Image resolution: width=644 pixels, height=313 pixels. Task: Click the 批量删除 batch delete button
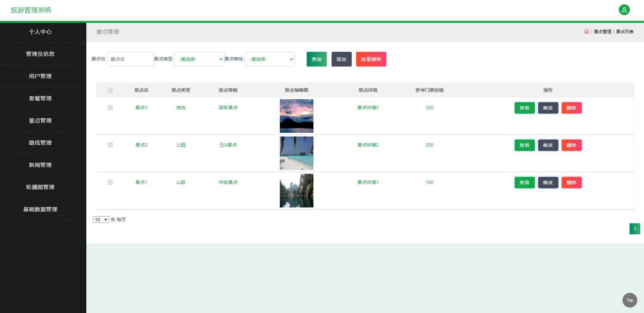pyautogui.click(x=371, y=59)
